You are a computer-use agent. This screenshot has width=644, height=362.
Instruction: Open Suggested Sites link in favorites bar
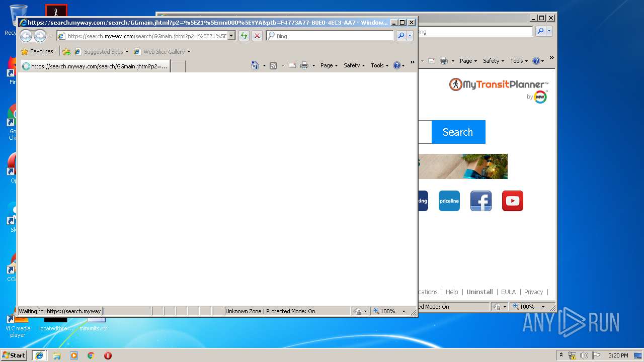coord(101,51)
